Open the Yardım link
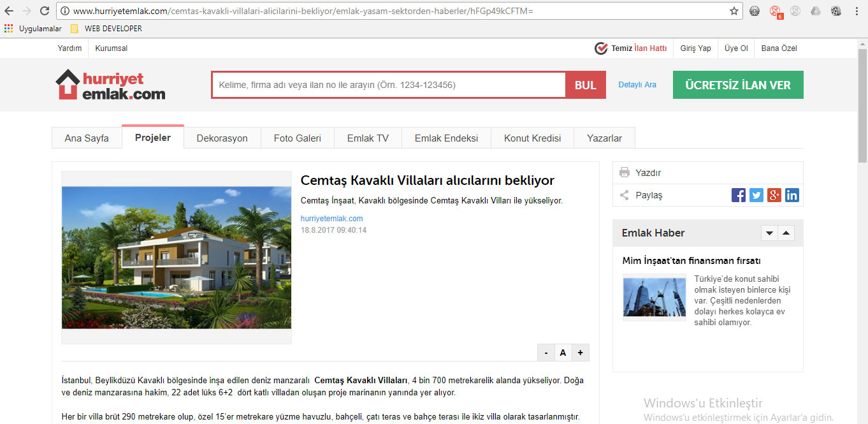868x424 pixels. (69, 48)
